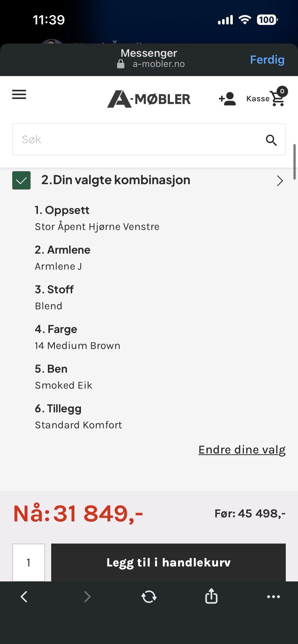Reload the page

click(149, 596)
